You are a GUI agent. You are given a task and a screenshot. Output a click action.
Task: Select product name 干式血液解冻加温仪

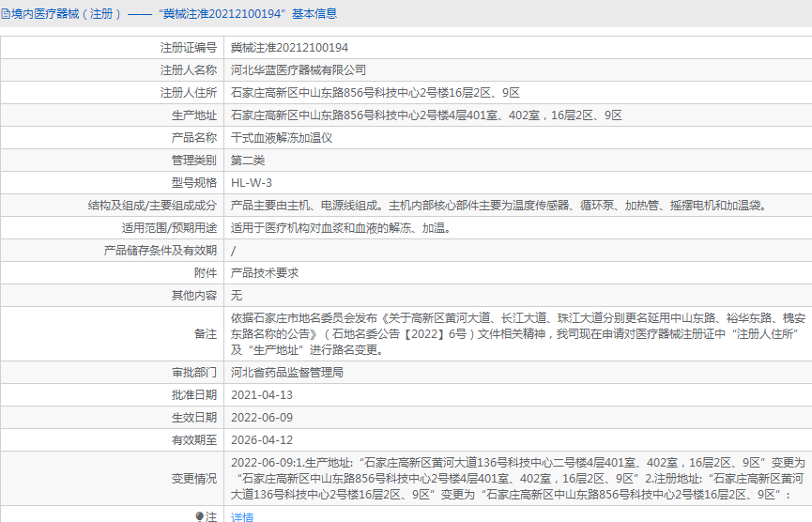coord(282,138)
